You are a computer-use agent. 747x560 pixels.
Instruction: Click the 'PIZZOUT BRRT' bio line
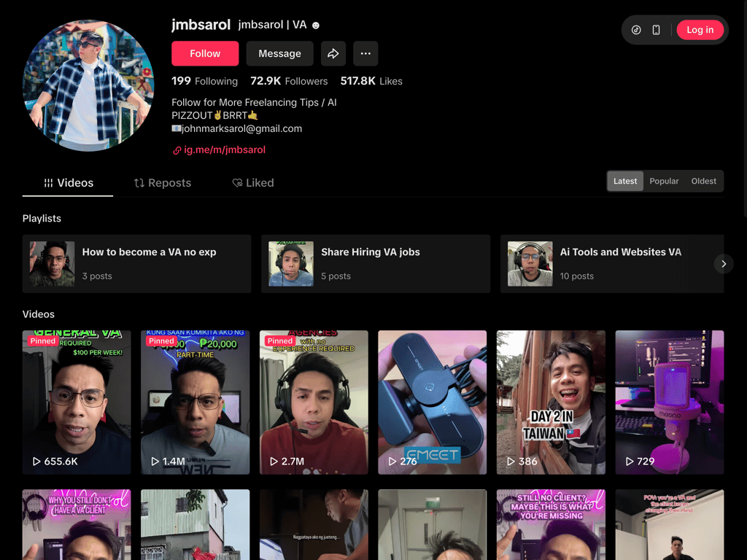214,115
